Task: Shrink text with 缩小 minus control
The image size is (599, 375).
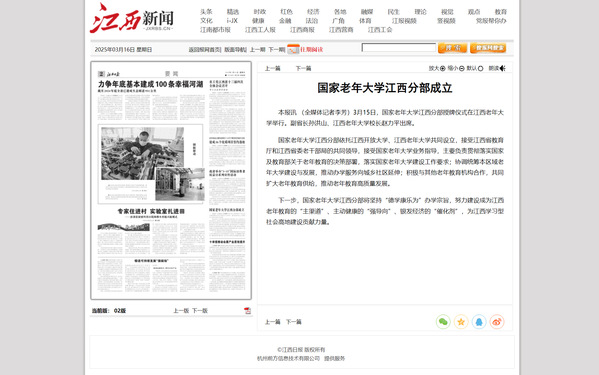Action: point(456,68)
